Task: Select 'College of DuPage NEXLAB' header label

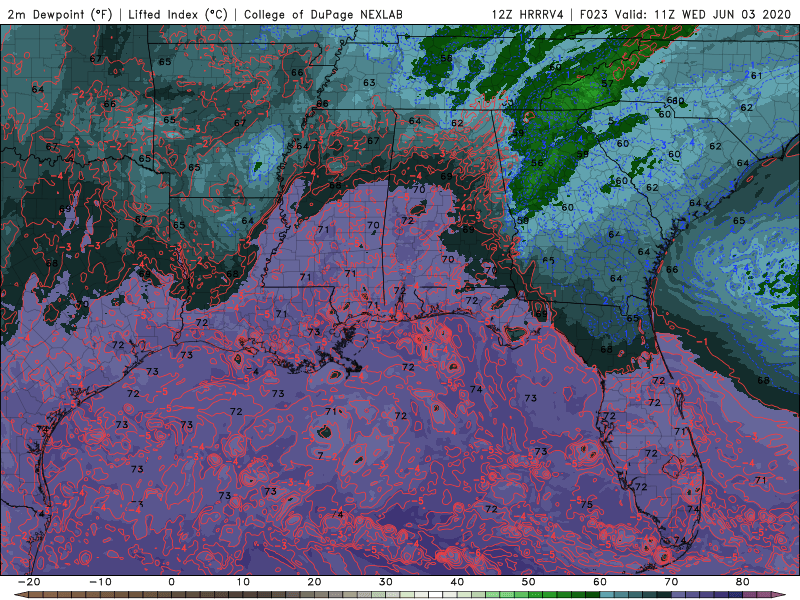Action: click(323, 14)
